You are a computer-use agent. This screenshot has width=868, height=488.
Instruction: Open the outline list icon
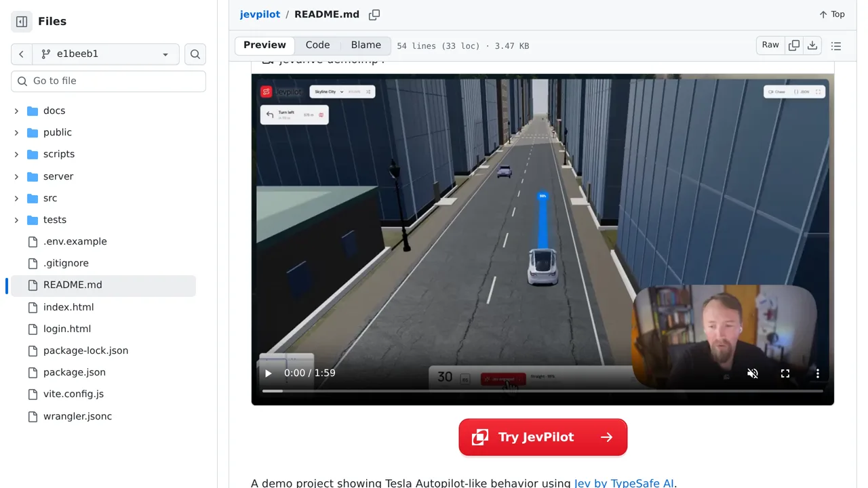(836, 45)
